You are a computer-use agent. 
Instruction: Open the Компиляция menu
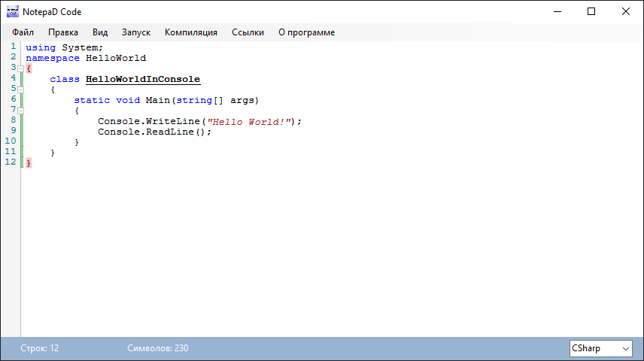[191, 32]
